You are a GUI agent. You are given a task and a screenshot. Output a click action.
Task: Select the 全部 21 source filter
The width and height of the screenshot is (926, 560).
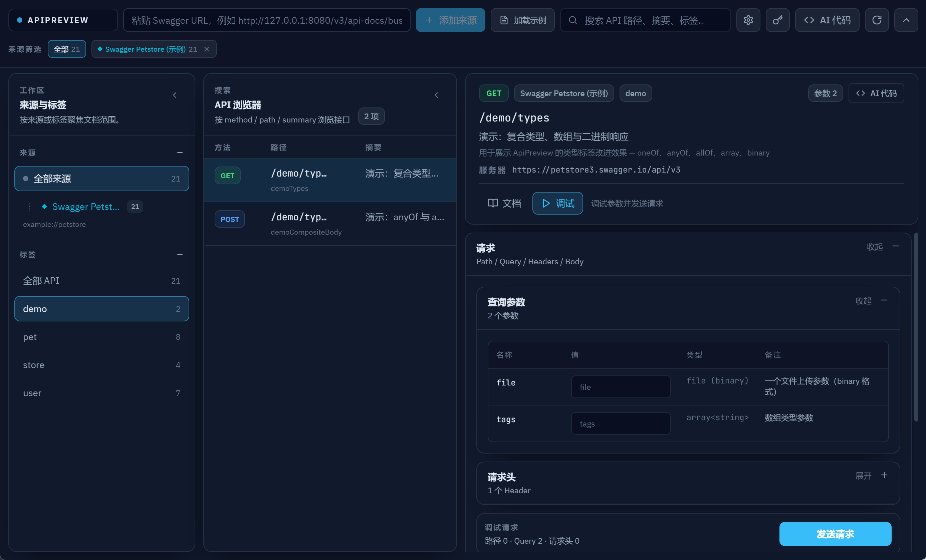(x=67, y=49)
